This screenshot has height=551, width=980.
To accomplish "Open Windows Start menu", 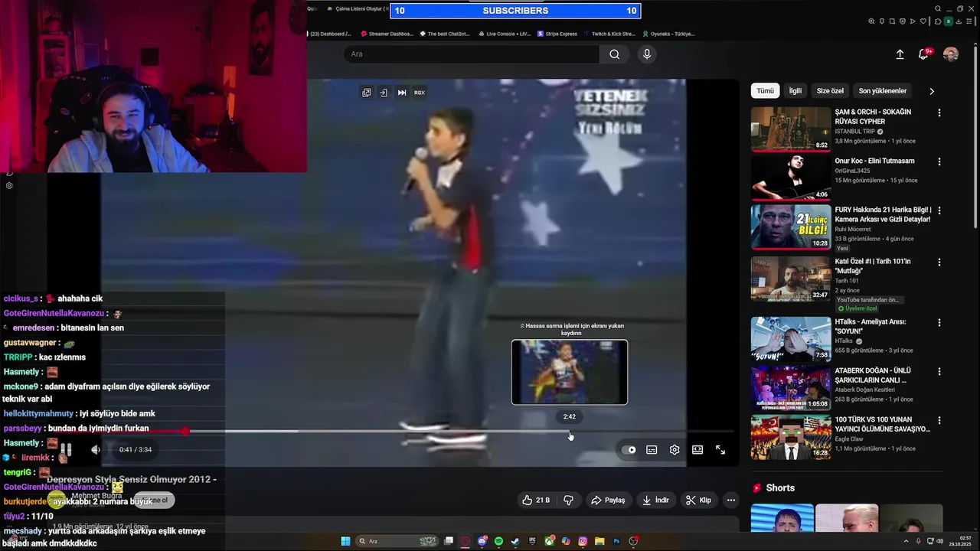I will coord(345,541).
